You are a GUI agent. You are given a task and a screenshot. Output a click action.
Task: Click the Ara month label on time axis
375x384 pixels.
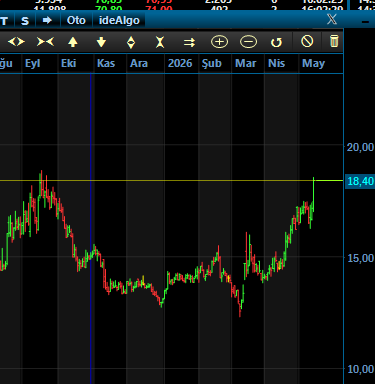click(x=139, y=63)
